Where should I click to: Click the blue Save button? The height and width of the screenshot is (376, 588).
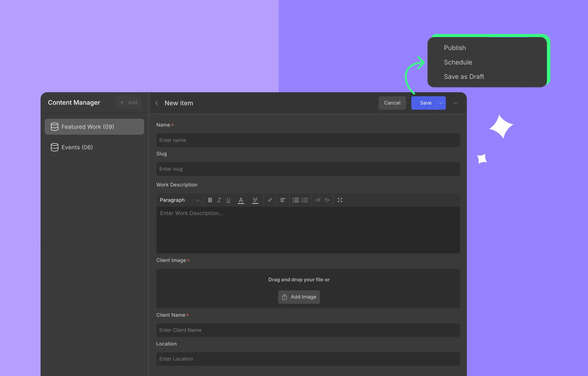[424, 103]
